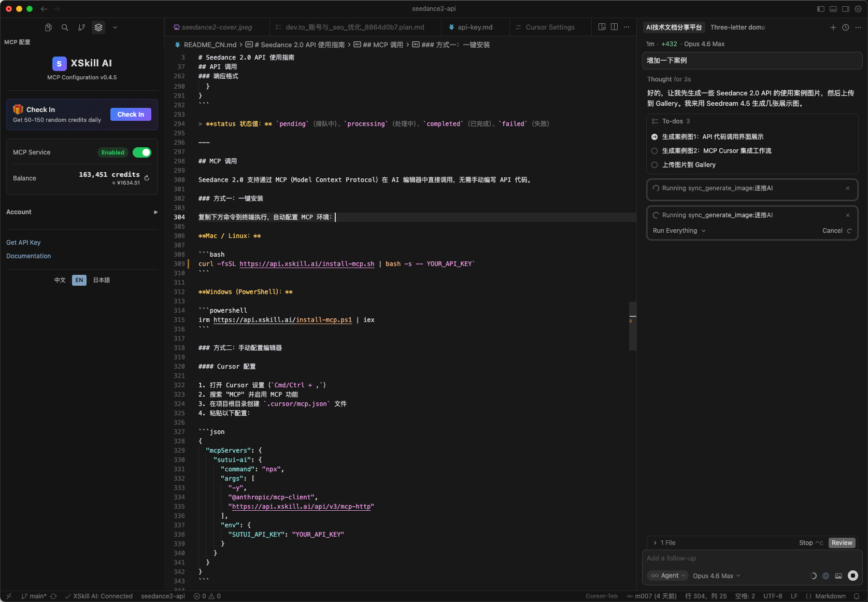Select todo 'MCP Cursor 集成工作流' radio
The image size is (868, 602).
coord(654,151)
